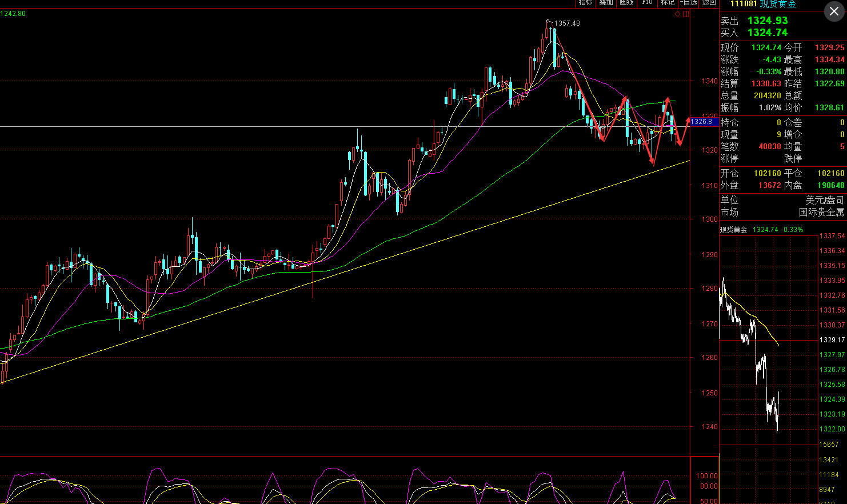Click the 标记 mark button
Image resolution: width=847 pixels, height=504 pixels.
pyautogui.click(x=668, y=3)
